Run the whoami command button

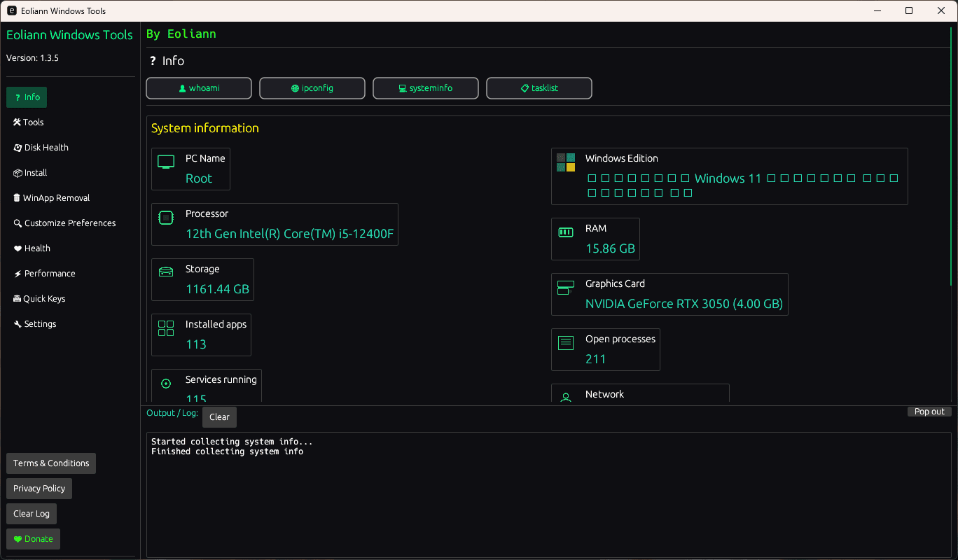coord(199,88)
